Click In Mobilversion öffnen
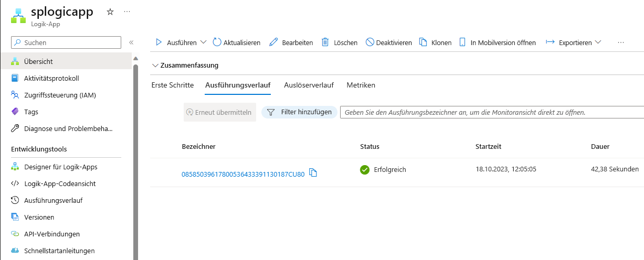This screenshot has width=644, height=260. tap(498, 42)
